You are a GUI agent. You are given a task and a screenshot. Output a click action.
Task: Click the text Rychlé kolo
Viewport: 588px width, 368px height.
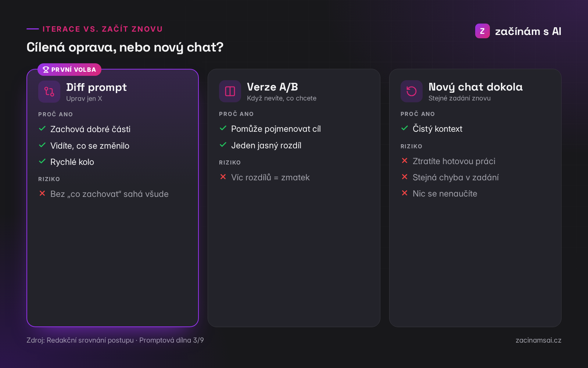tap(72, 162)
